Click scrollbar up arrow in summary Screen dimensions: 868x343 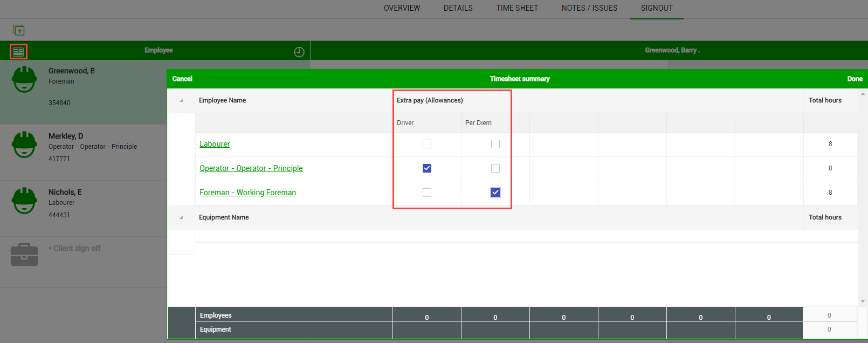[863, 94]
